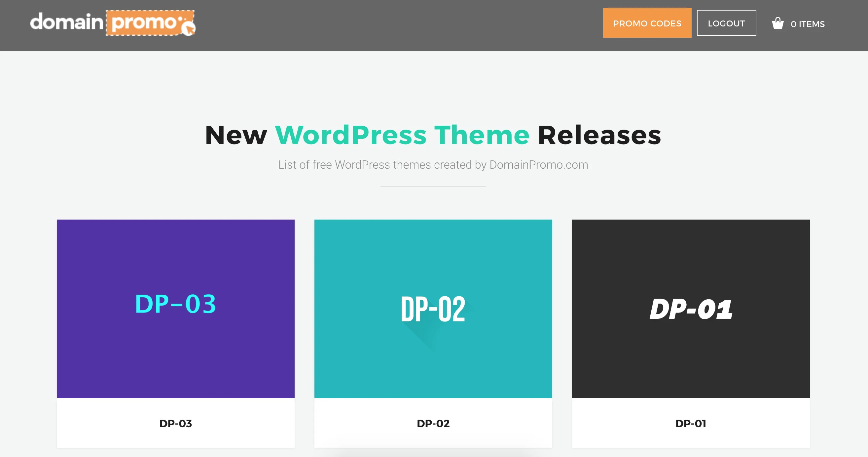868x457 pixels.
Task: Click the purple DP-03 theme thumbnail
Action: click(175, 308)
